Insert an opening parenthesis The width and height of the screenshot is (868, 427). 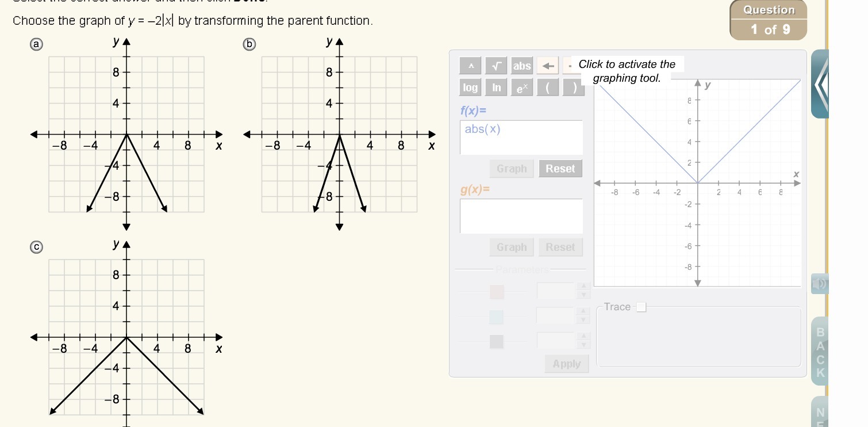click(548, 87)
